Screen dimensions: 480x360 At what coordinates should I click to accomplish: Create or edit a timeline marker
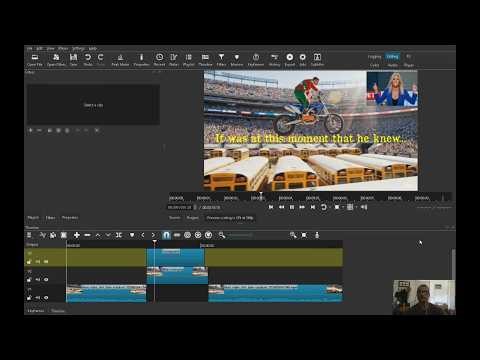132,235
